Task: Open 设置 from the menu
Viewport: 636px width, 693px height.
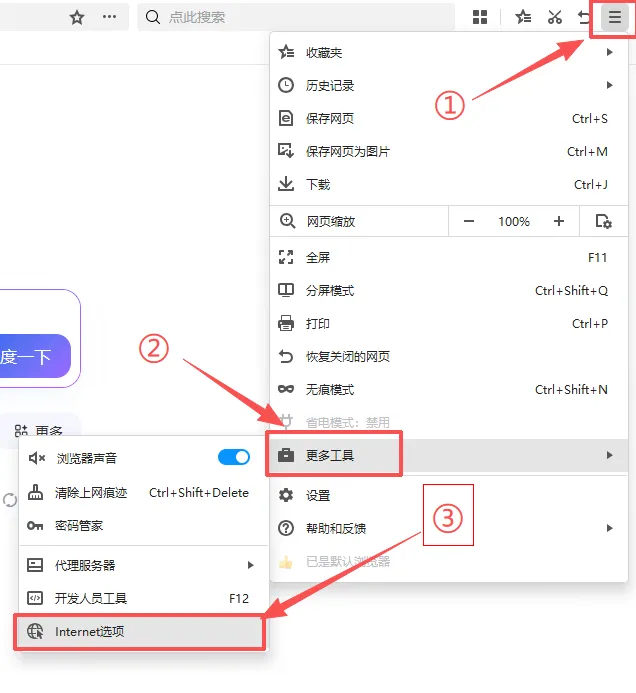Action: coord(449,495)
